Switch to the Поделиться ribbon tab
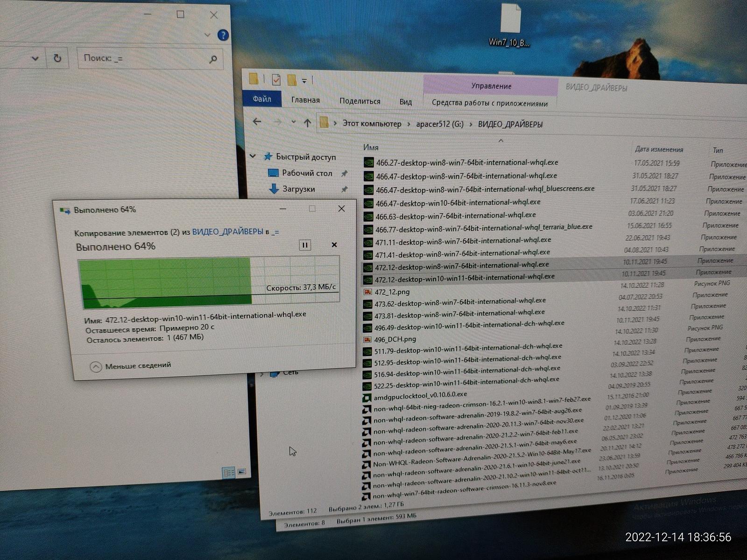Screen dimensions: 747x560 [359, 101]
